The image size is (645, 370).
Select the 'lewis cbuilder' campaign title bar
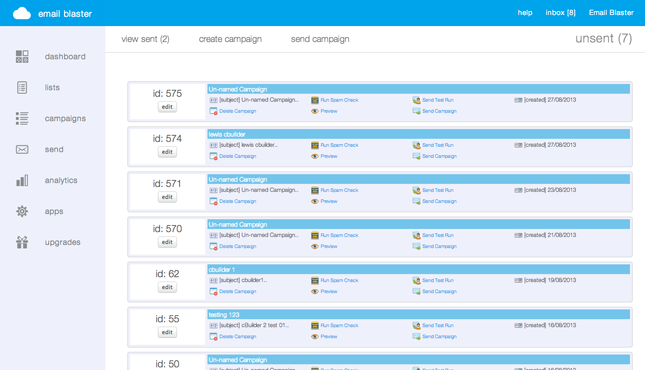(x=418, y=134)
